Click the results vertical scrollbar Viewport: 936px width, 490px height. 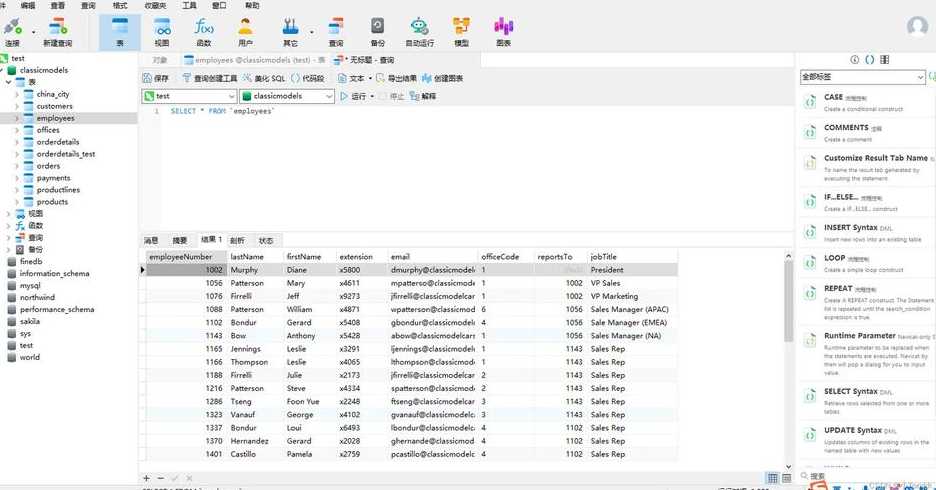(789, 301)
